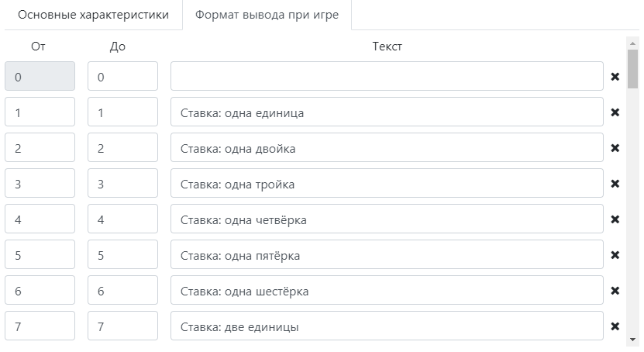644x352 pixels.
Task: Click the scrollbar up arrow
Action: (x=632, y=43)
